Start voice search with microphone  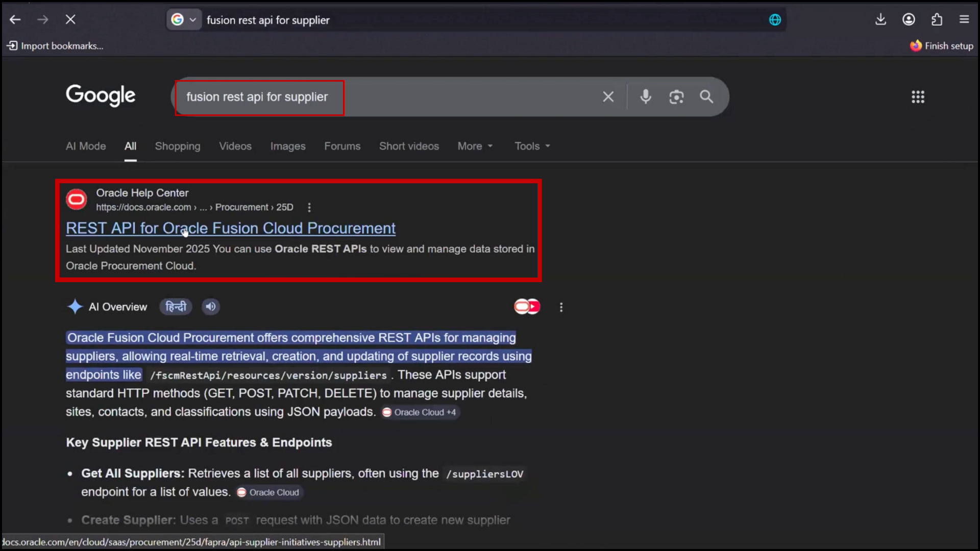646,96
